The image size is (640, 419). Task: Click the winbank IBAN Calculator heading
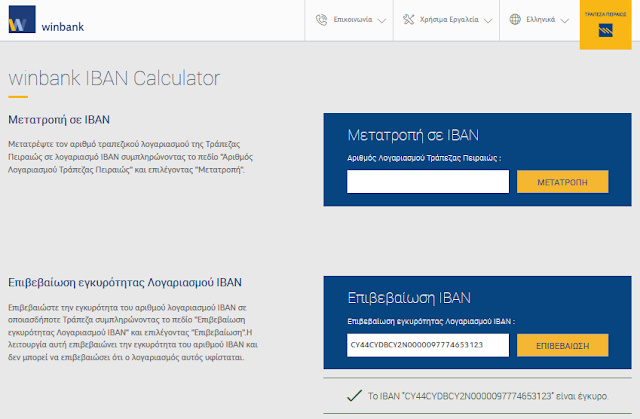click(x=114, y=78)
